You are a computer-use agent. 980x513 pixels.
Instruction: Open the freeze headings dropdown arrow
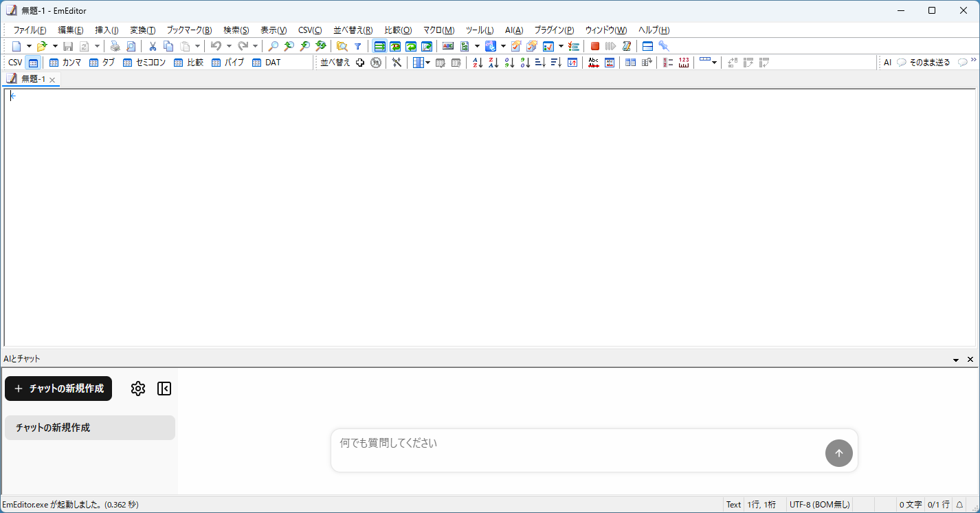(714, 63)
